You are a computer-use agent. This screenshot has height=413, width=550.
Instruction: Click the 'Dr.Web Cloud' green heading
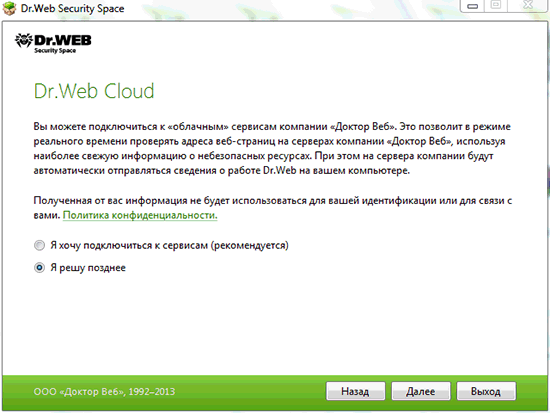click(94, 91)
